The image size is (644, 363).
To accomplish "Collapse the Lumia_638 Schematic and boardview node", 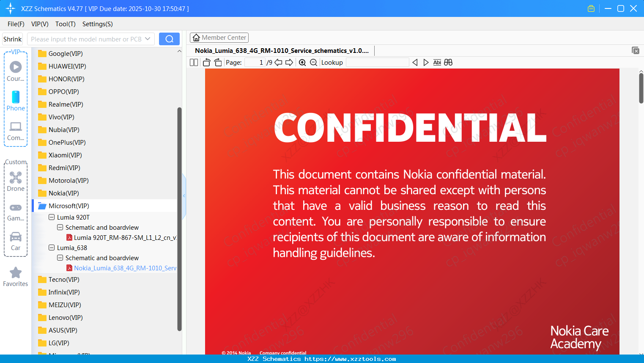I will 60,258.
